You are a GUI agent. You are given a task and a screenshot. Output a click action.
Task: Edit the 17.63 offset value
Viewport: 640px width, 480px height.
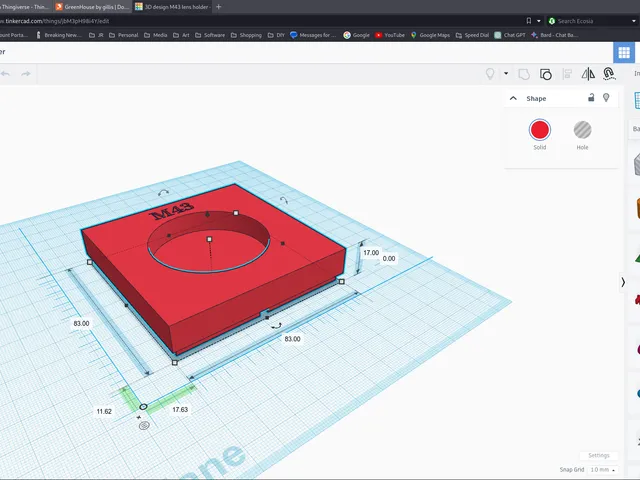coord(180,409)
